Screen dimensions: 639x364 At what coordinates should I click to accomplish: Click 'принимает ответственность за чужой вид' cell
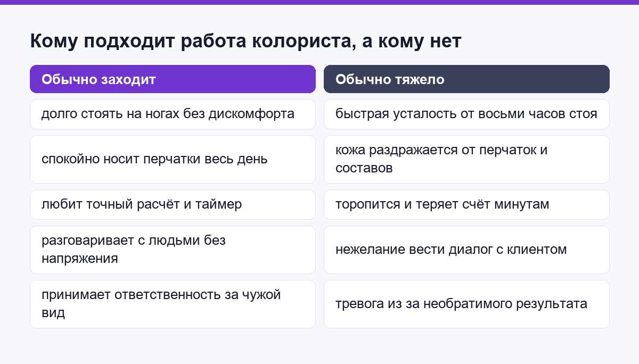[x=173, y=304]
